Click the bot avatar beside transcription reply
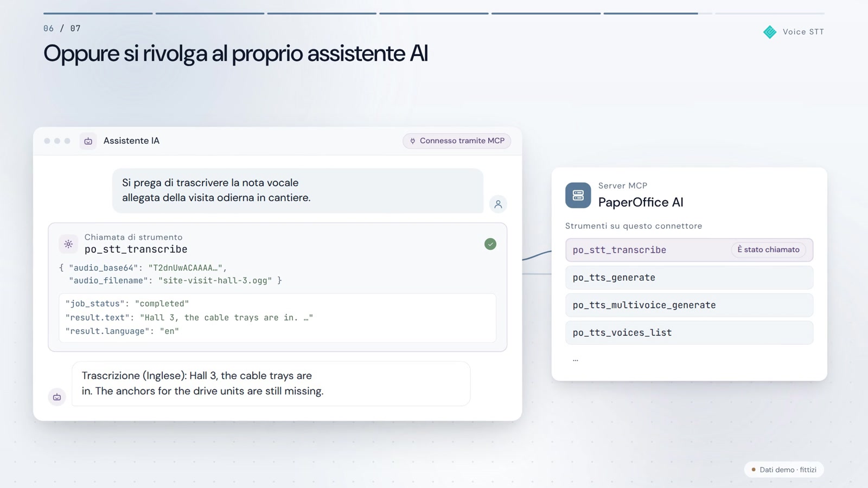Viewport: 868px width, 488px height. [x=57, y=397]
